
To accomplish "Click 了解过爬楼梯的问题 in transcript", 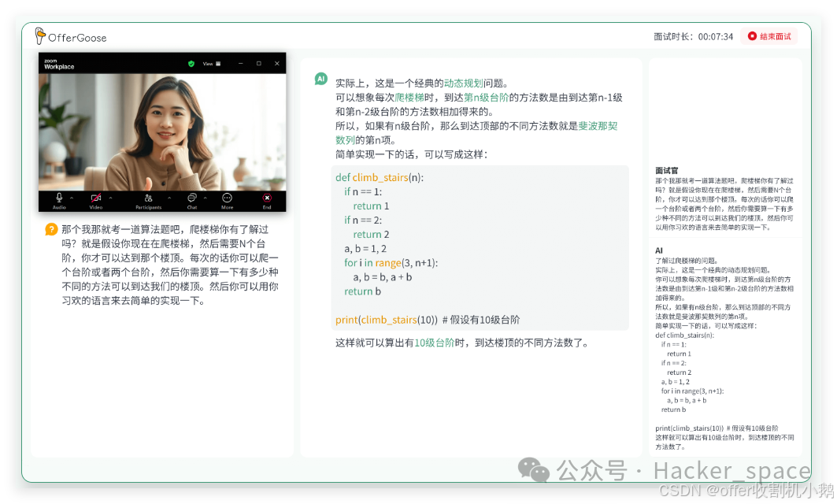I will click(687, 261).
